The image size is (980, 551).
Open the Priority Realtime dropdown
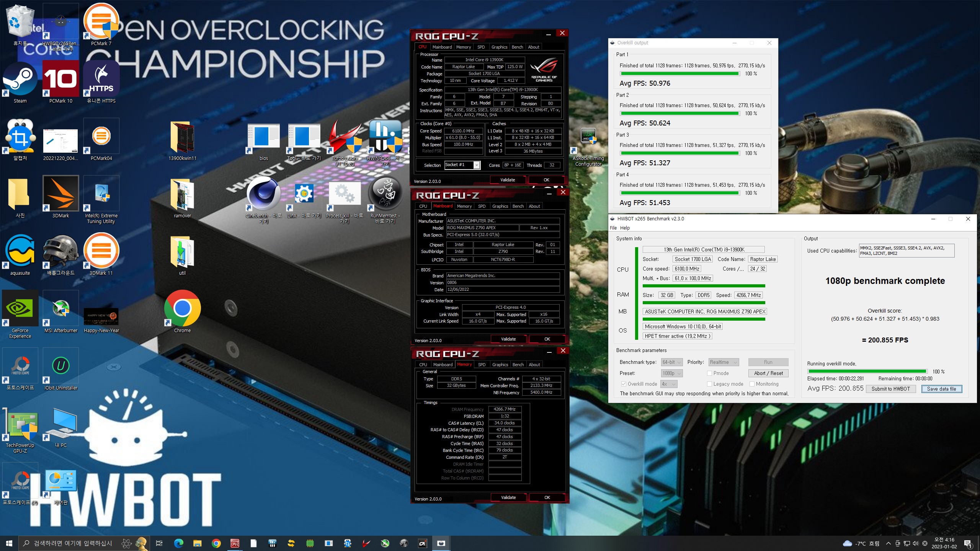click(x=724, y=362)
